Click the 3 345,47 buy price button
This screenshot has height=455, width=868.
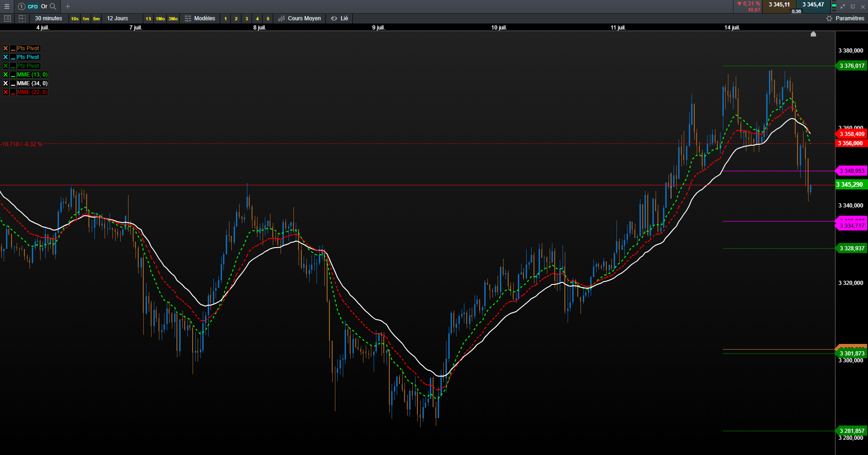point(813,5)
